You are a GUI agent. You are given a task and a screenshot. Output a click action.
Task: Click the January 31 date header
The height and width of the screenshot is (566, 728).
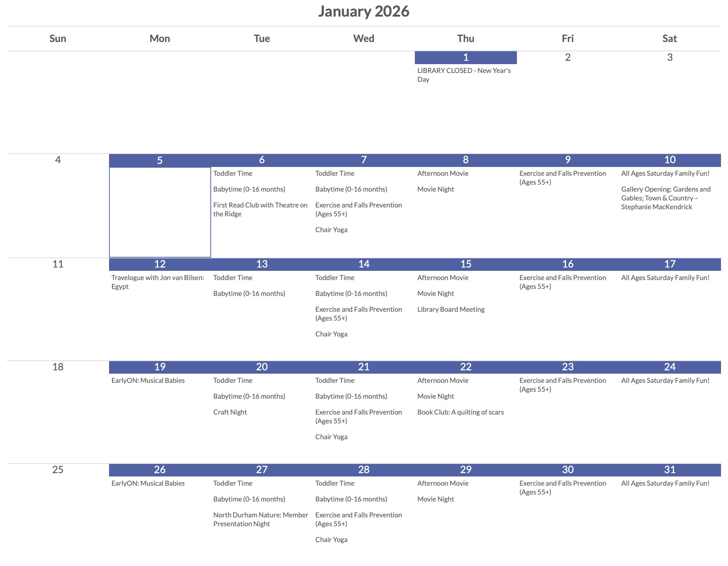point(669,470)
